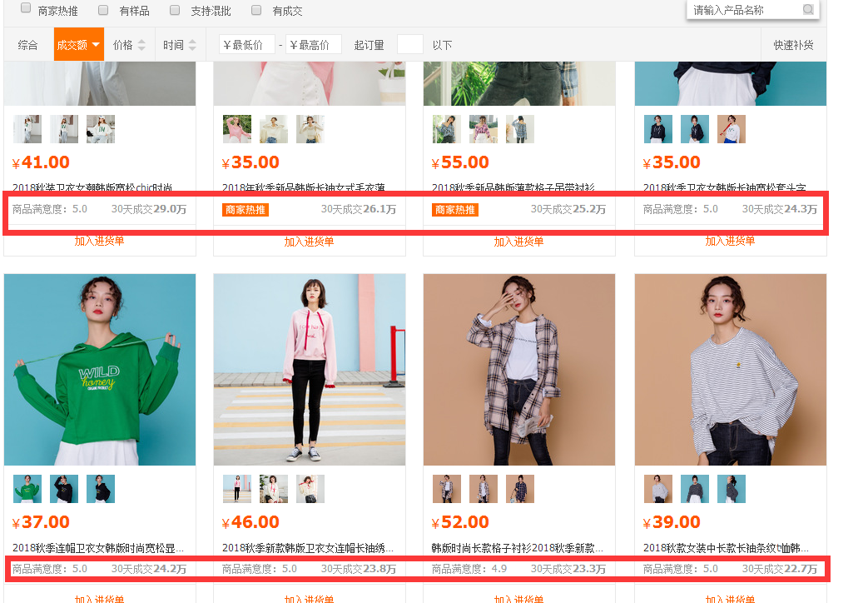Screen dimensions: 868x603
Task: Check the 支持混批 filter option
Action: click(x=175, y=10)
